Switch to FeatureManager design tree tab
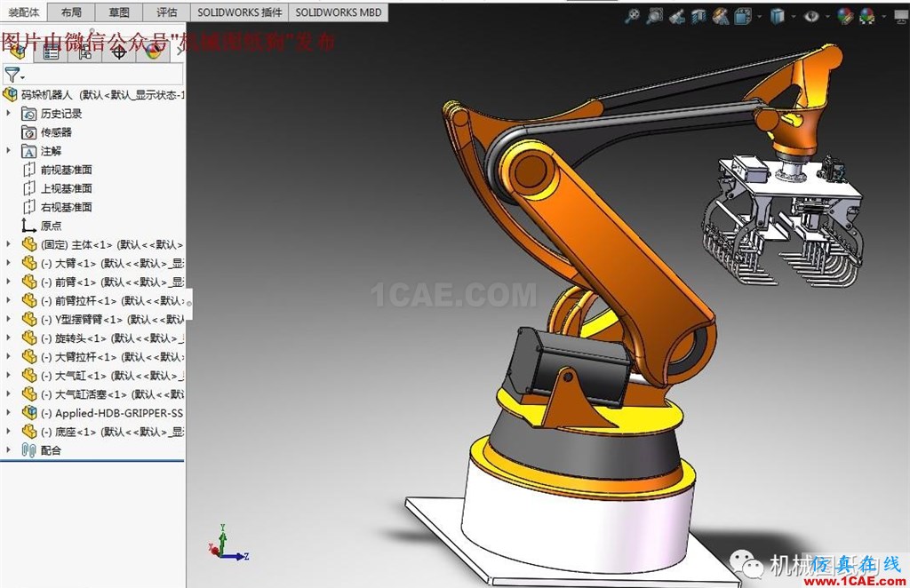The image size is (910, 588). click(18, 52)
